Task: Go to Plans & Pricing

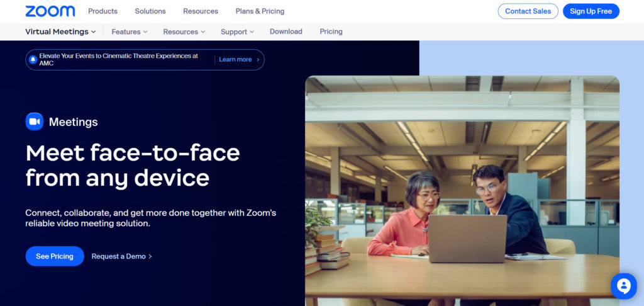Action: click(260, 11)
